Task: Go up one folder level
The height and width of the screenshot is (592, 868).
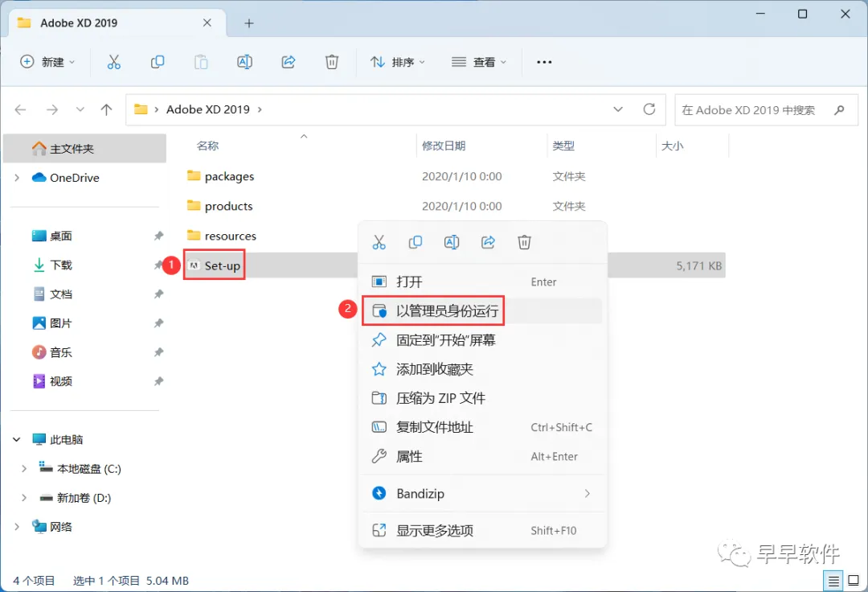Action: pyautogui.click(x=106, y=109)
